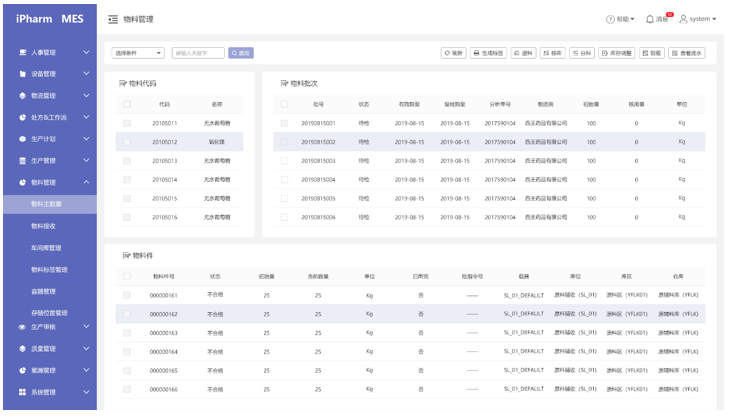Click the keyword search input field
This screenshot has width=729, height=419.
pyautogui.click(x=198, y=53)
